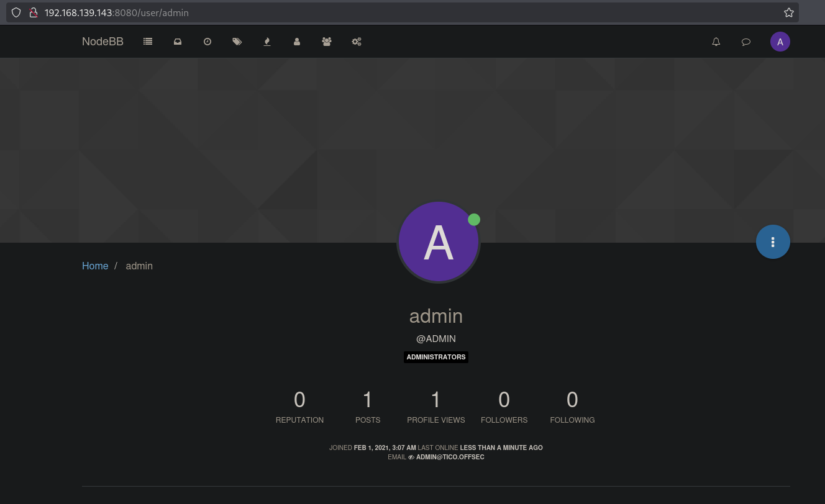Go to Tags page icon
Image resolution: width=825 pixels, height=504 pixels.
237,42
